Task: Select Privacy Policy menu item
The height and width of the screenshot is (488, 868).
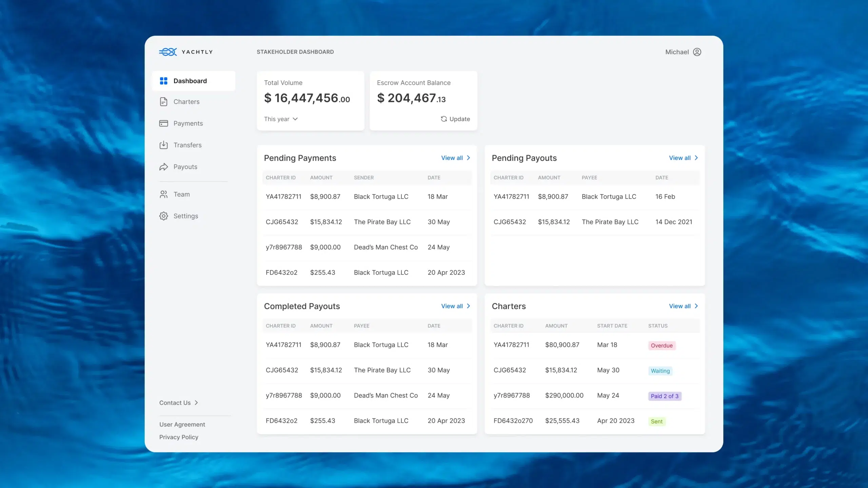Action: [179, 437]
